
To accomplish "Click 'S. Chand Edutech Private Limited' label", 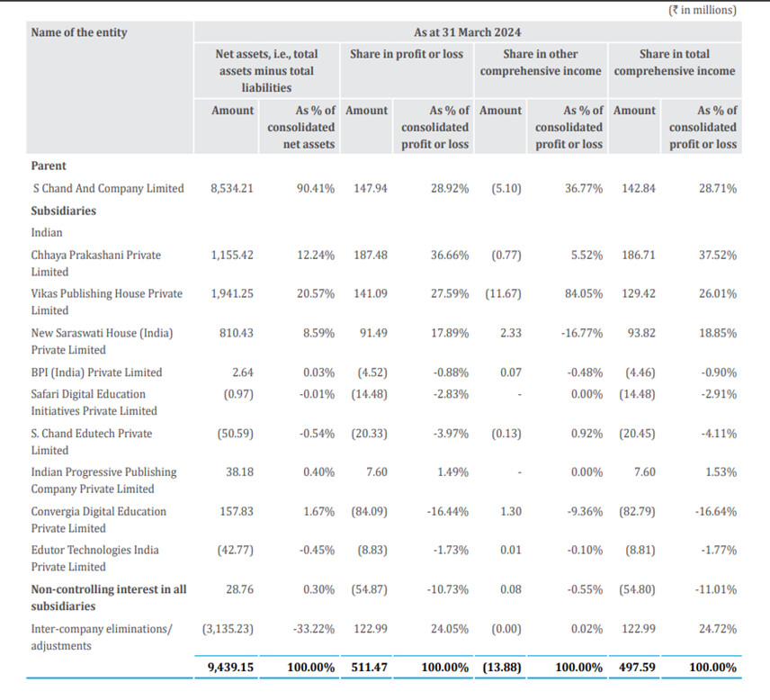I will (91, 441).
